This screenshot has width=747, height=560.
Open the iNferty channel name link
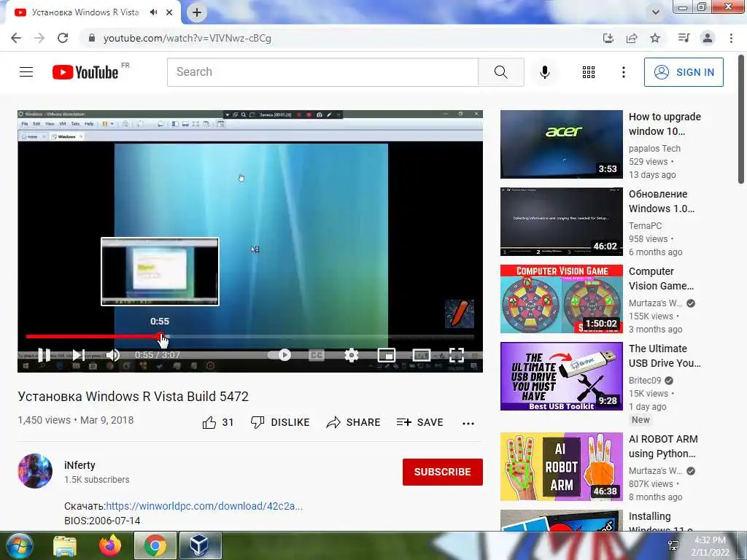pos(80,465)
